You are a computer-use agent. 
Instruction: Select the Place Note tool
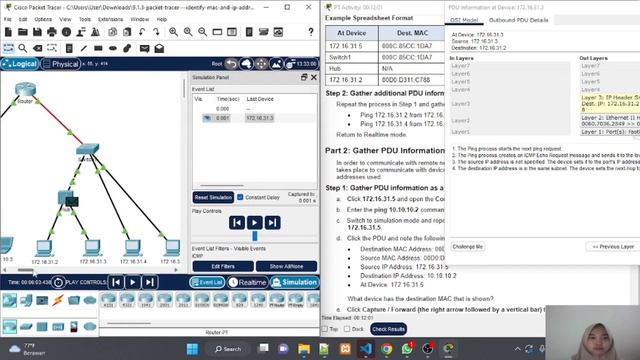point(69,48)
